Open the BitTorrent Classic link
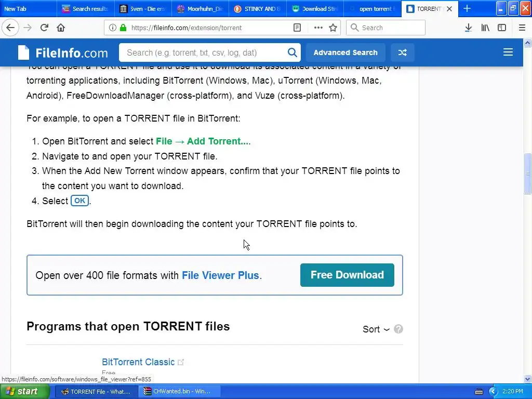532x399 pixels. [138, 362]
